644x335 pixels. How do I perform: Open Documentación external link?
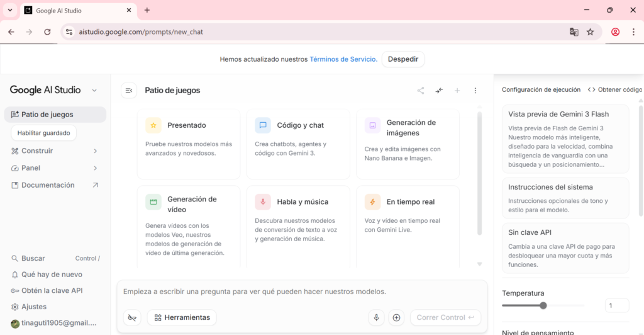(x=55, y=185)
